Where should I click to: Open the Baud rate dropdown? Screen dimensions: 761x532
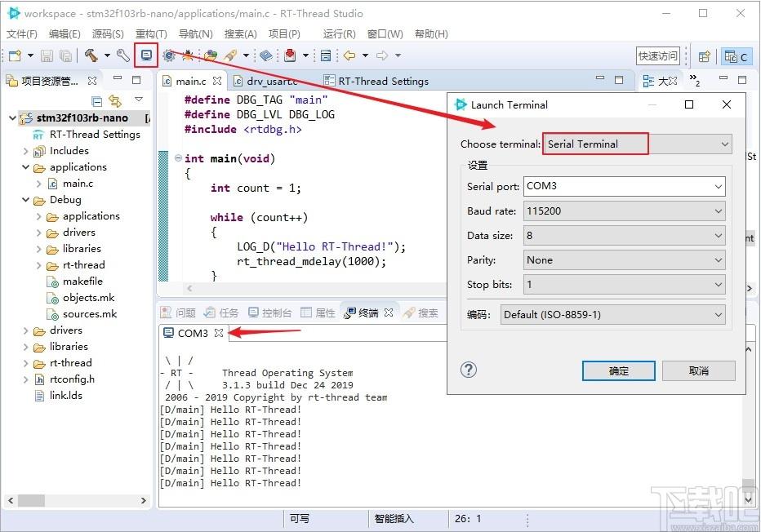pos(624,211)
